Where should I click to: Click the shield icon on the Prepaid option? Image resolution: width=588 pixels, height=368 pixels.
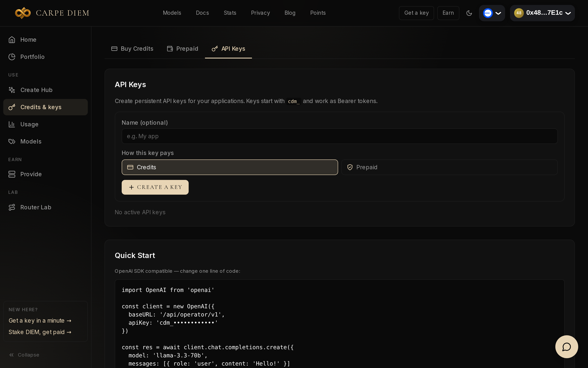point(350,167)
